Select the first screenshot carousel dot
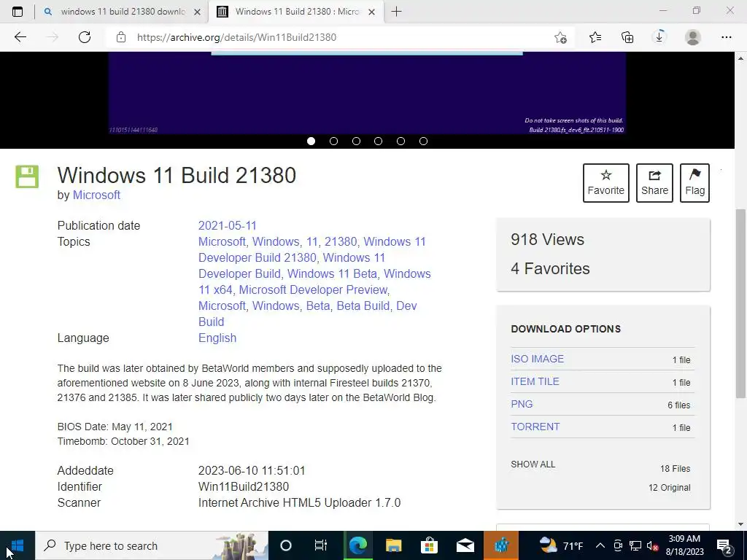The height and width of the screenshot is (560, 747). point(311,141)
